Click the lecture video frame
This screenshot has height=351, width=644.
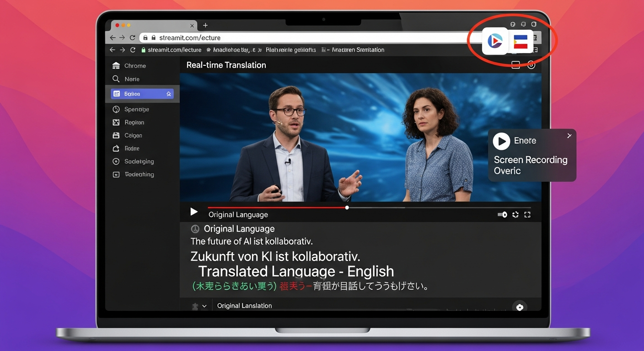(x=360, y=138)
